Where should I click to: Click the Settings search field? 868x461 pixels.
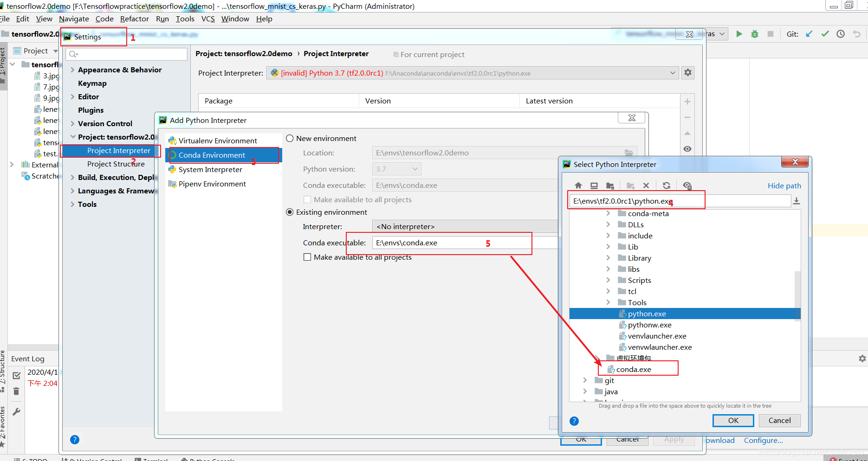pos(126,54)
